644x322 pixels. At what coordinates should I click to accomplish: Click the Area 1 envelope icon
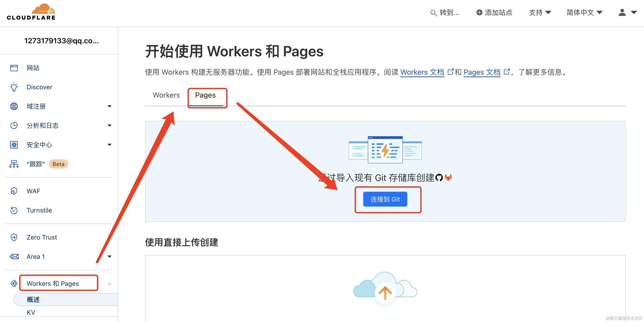[14, 257]
